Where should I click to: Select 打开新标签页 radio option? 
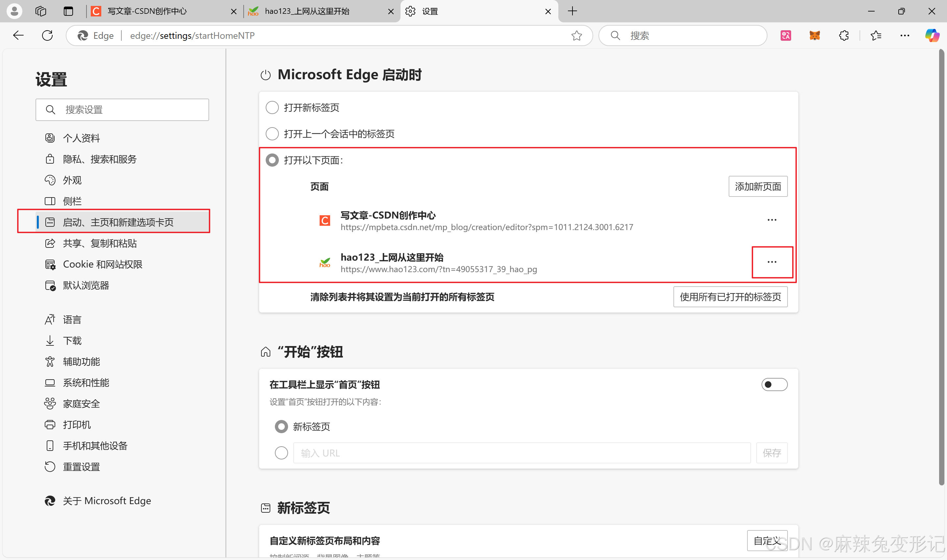click(x=272, y=107)
